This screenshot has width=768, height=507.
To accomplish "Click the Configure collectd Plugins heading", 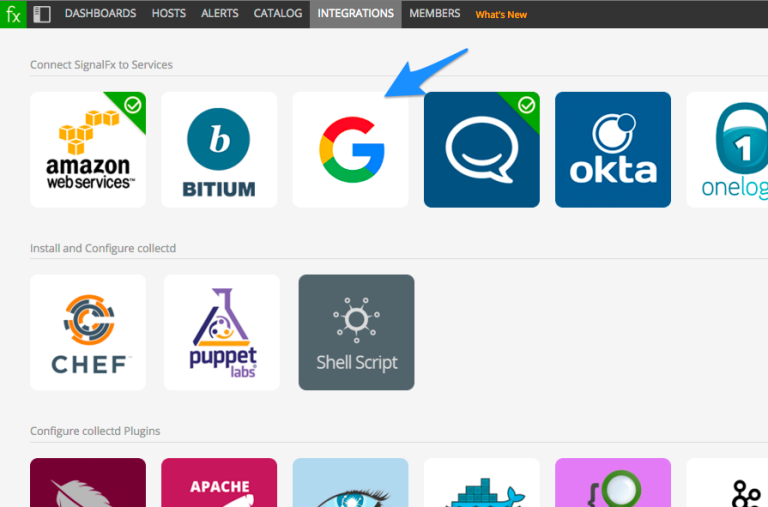I will [x=95, y=431].
